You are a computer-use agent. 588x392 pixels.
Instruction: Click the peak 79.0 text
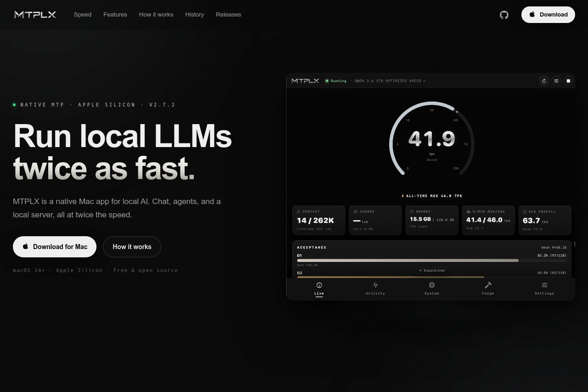click(x=532, y=229)
